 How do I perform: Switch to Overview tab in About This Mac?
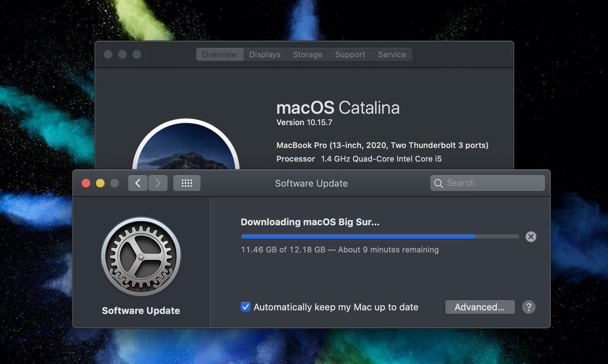point(219,54)
